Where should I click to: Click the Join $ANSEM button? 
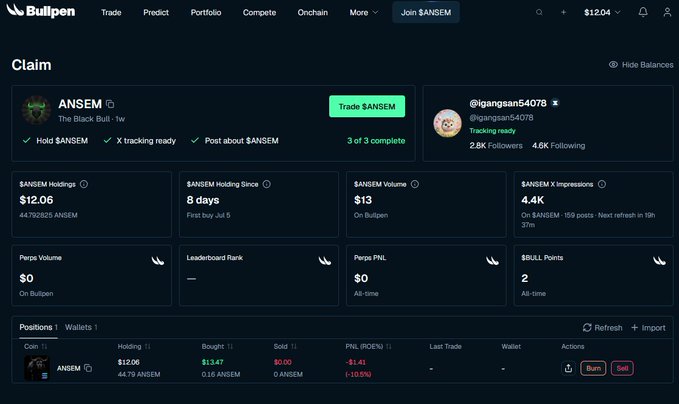click(426, 12)
